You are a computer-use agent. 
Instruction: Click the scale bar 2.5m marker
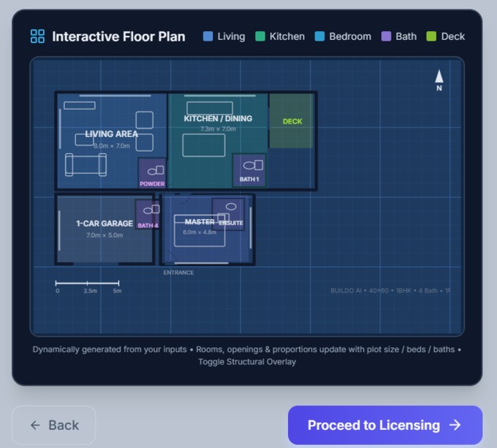click(x=90, y=291)
